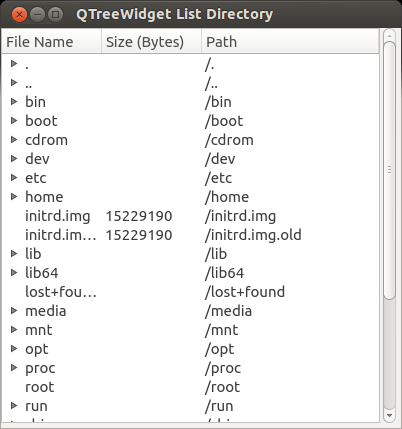Expand the boot folder
Screen dimensions: 402x429
[x=14, y=120]
